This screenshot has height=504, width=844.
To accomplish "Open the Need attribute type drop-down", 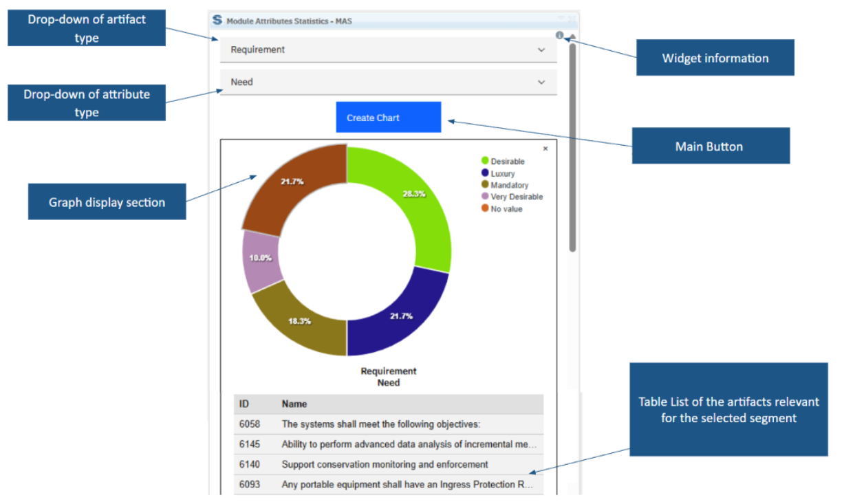I will (389, 82).
